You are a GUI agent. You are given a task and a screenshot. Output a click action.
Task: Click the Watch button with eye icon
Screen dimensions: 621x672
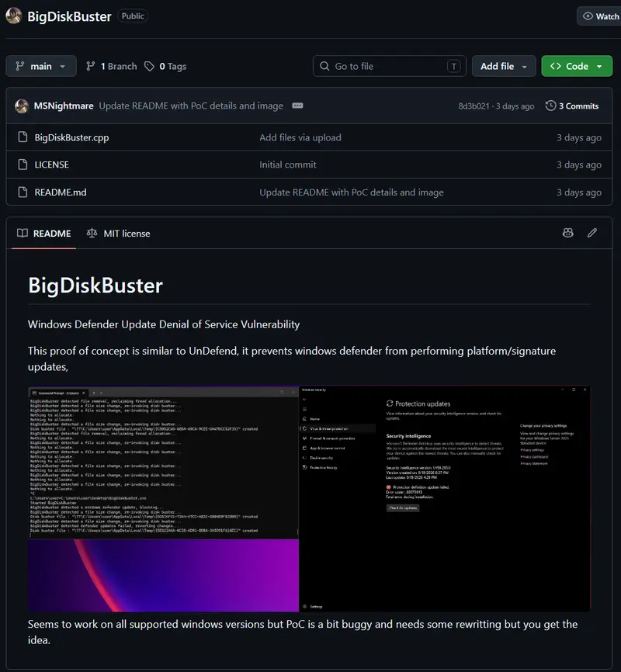click(599, 16)
